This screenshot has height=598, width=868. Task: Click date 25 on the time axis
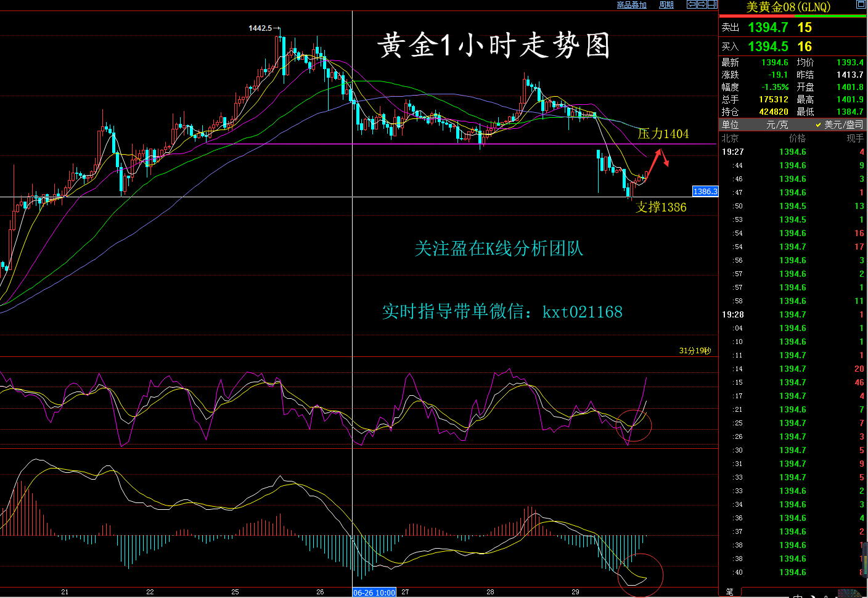[x=235, y=592]
